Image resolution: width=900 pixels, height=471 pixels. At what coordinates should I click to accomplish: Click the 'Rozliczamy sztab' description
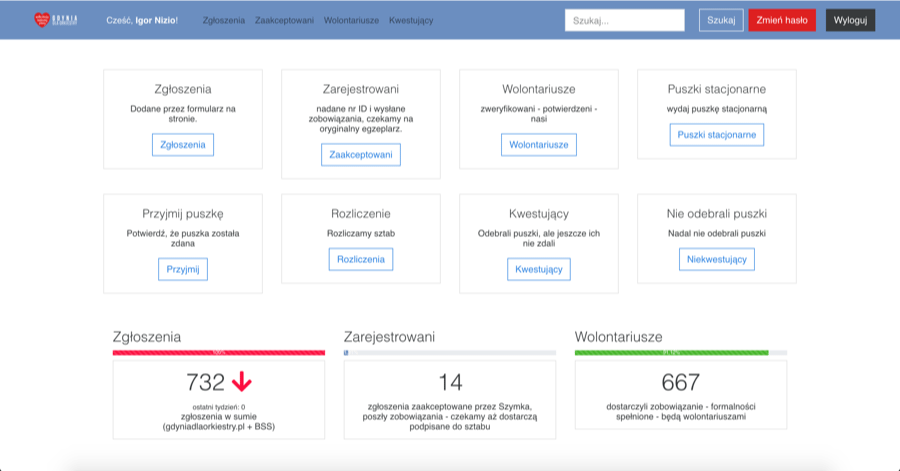(360, 233)
